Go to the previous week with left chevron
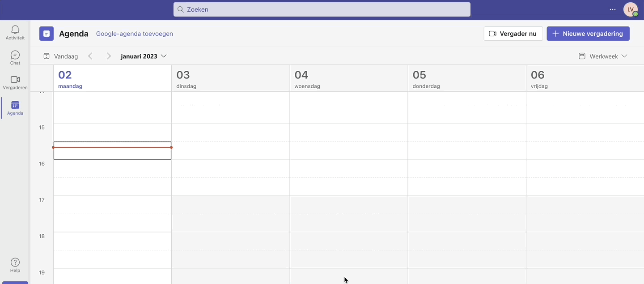Viewport: 644px width, 284px height. click(x=90, y=56)
